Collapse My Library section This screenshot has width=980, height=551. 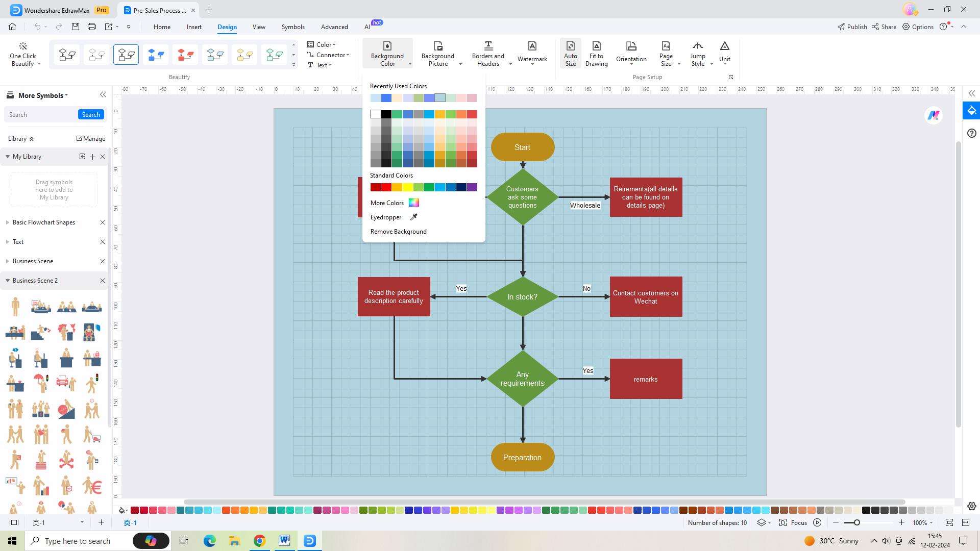(x=8, y=157)
